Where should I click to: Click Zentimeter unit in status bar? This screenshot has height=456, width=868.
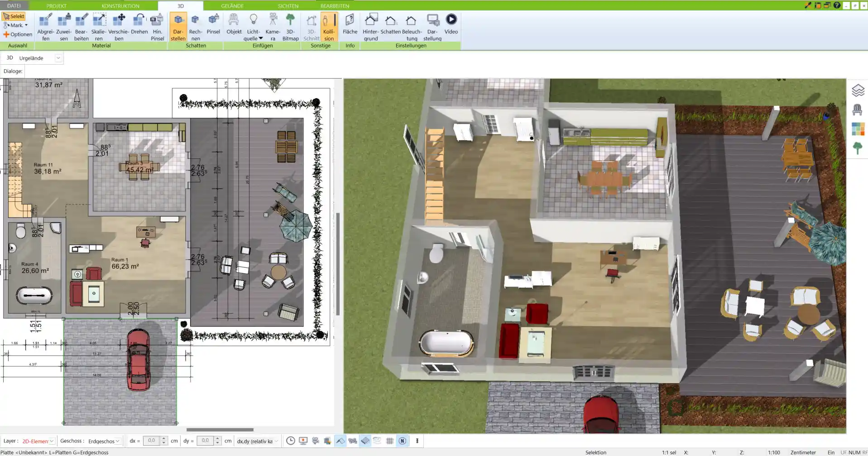[x=803, y=452]
